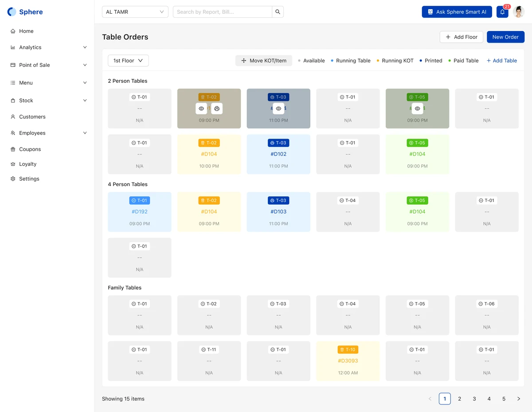
Task: Click the New Order button
Action: point(505,37)
